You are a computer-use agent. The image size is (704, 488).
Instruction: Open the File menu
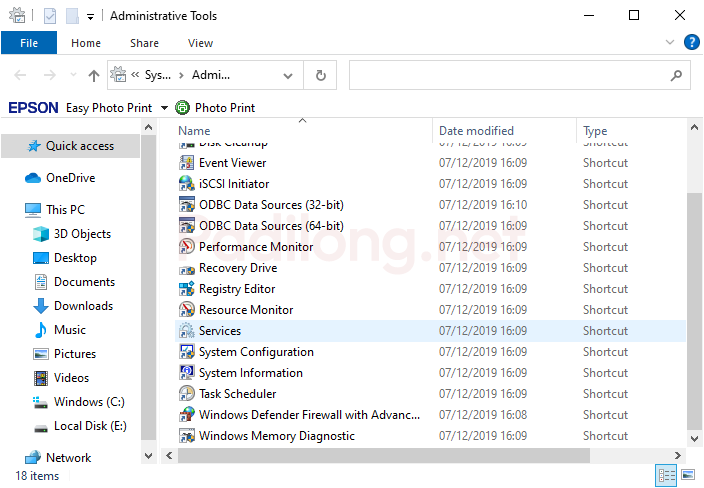[x=29, y=43]
